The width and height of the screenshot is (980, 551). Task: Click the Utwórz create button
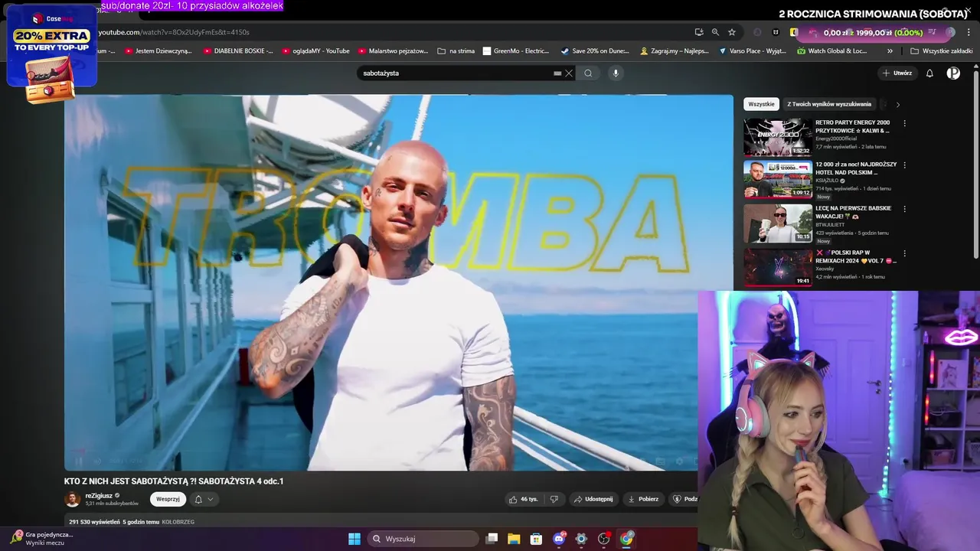pos(897,73)
